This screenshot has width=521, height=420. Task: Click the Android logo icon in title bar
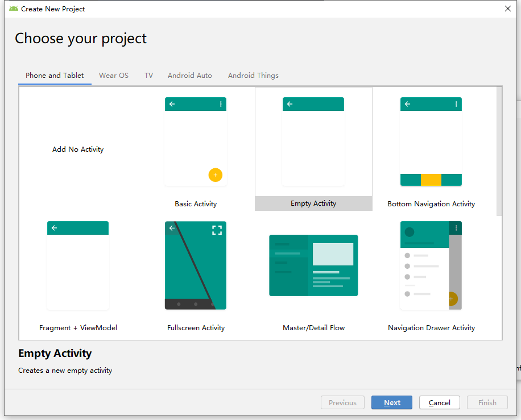click(x=14, y=9)
